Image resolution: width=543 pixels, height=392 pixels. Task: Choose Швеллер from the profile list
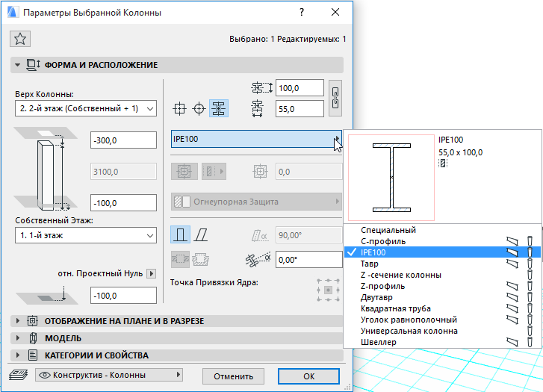(x=442, y=342)
